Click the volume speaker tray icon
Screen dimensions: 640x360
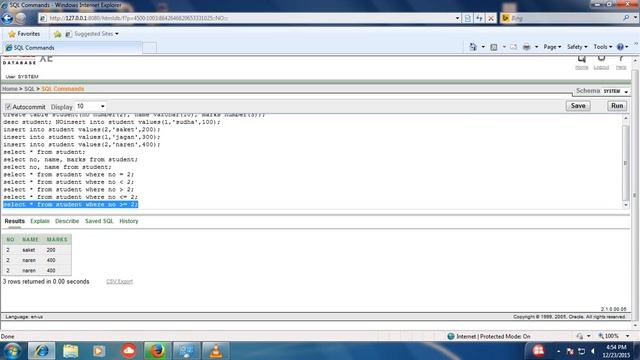(x=593, y=351)
